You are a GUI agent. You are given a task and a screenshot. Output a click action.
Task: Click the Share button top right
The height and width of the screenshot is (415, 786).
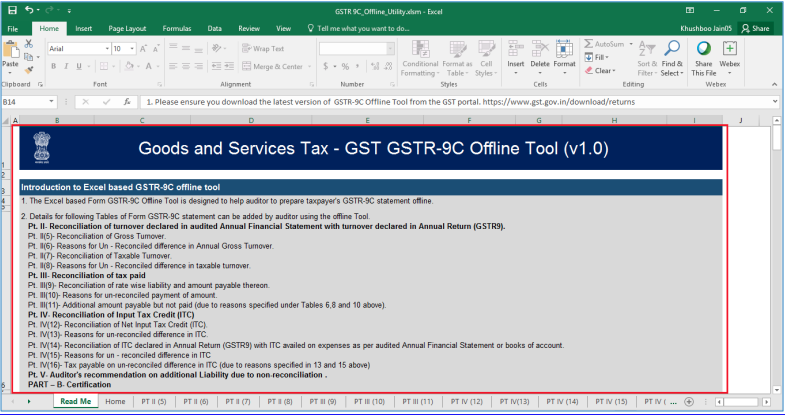755,29
